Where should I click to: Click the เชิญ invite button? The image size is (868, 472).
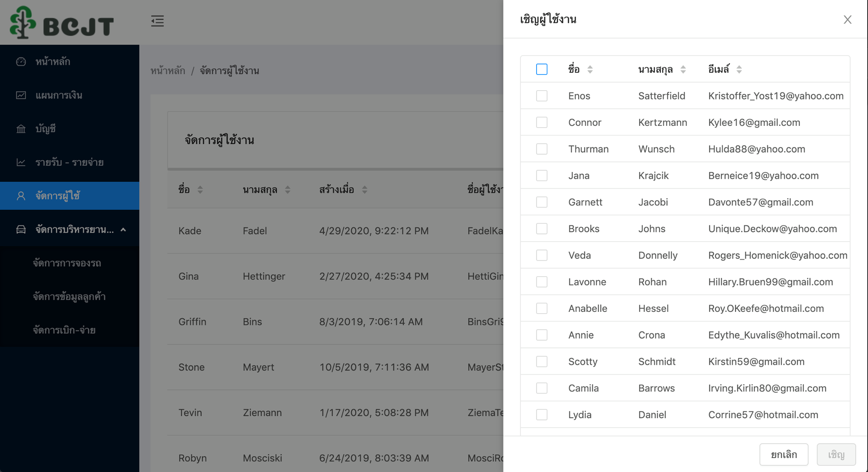(836, 455)
